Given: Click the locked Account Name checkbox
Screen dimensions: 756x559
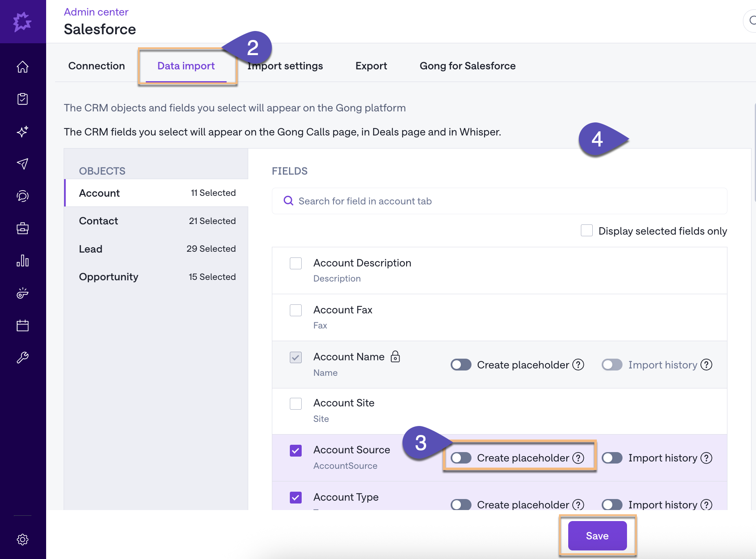Looking at the screenshot, I should [x=296, y=357].
